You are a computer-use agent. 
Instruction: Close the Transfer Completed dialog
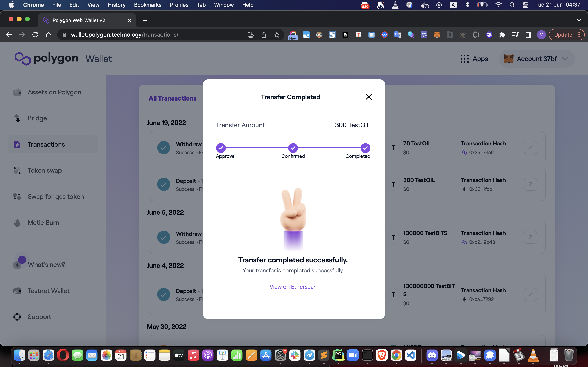click(368, 97)
